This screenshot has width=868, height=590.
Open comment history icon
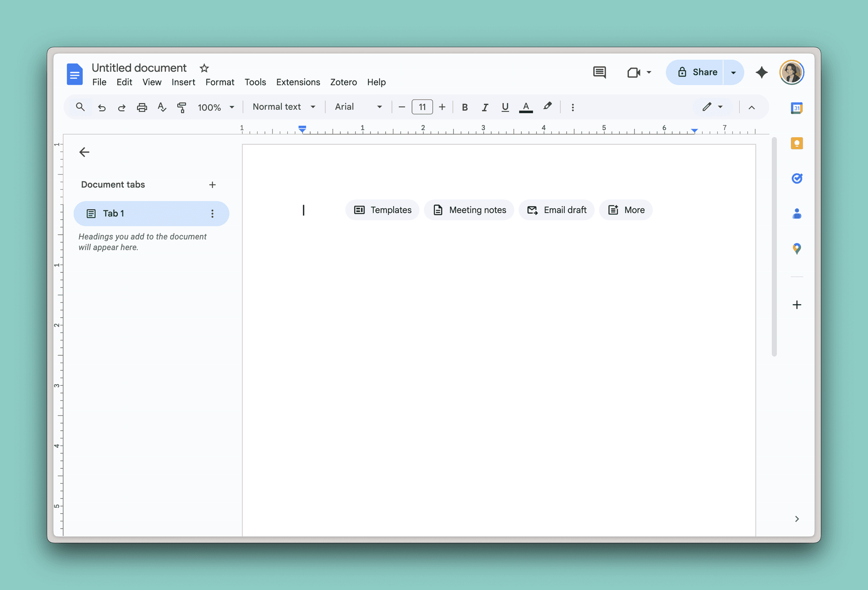pyautogui.click(x=599, y=72)
